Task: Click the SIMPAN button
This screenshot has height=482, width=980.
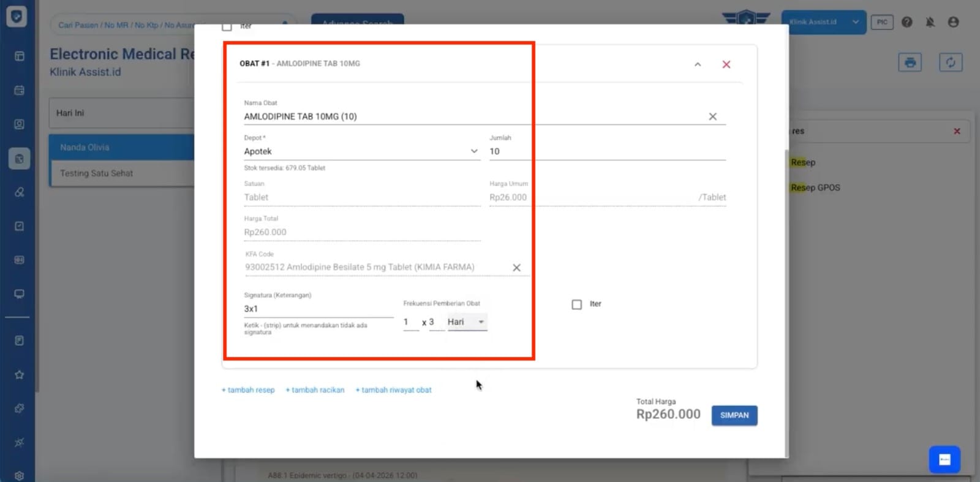Action: click(x=734, y=415)
